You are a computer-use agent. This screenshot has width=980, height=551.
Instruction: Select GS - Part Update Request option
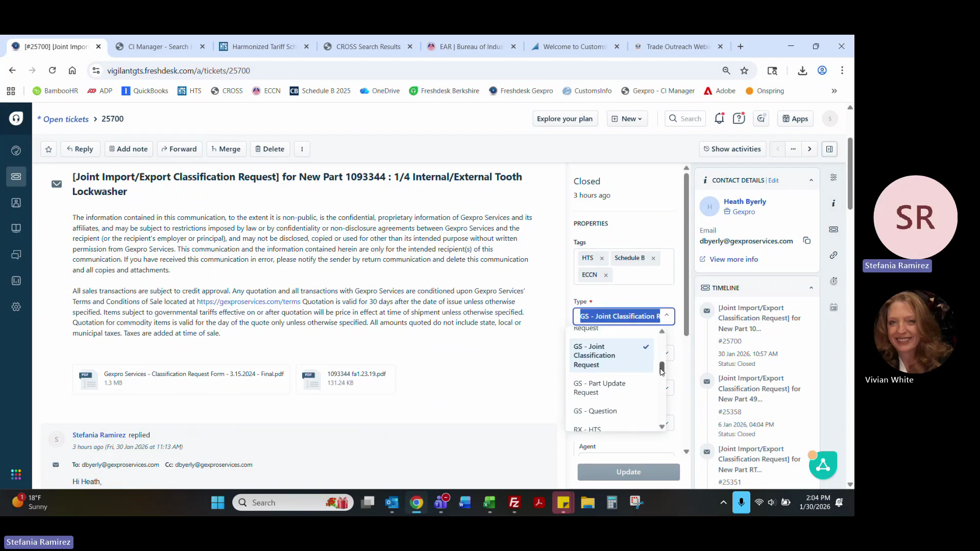pos(599,388)
